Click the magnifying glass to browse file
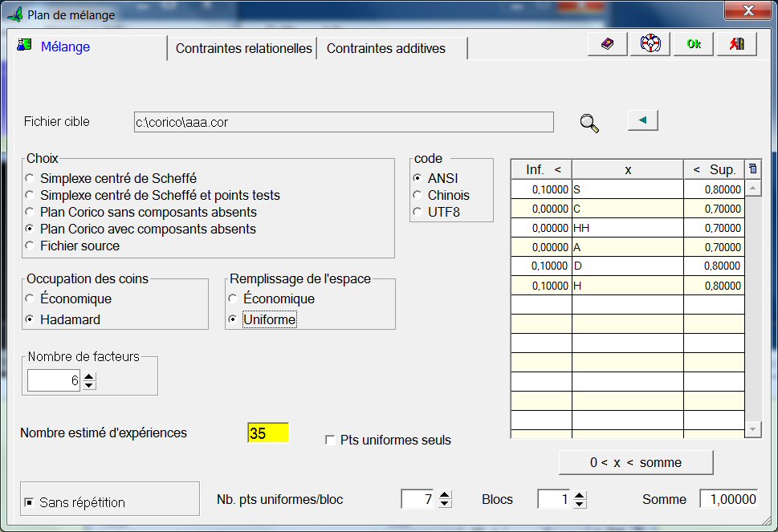The height and width of the screenshot is (532, 778). click(x=589, y=123)
